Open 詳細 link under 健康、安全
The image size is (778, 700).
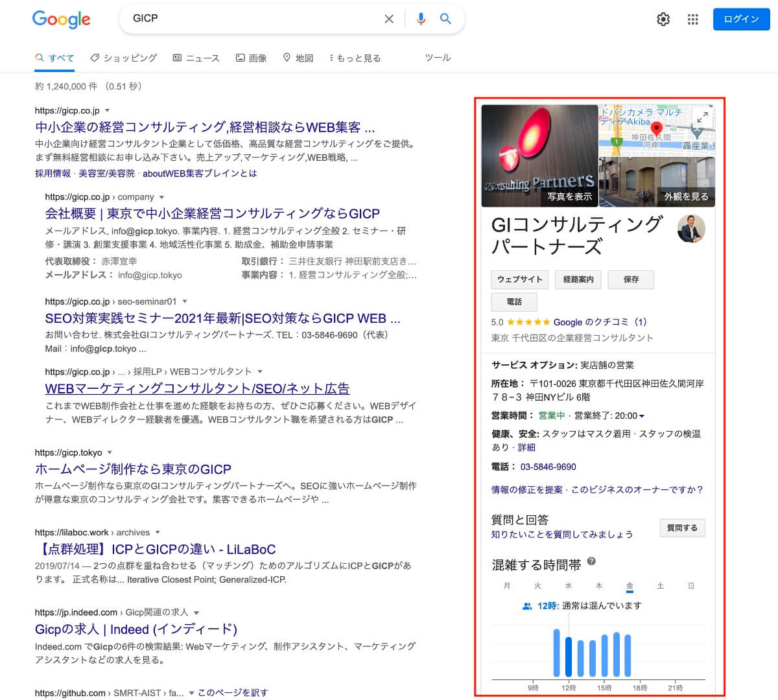tap(527, 447)
